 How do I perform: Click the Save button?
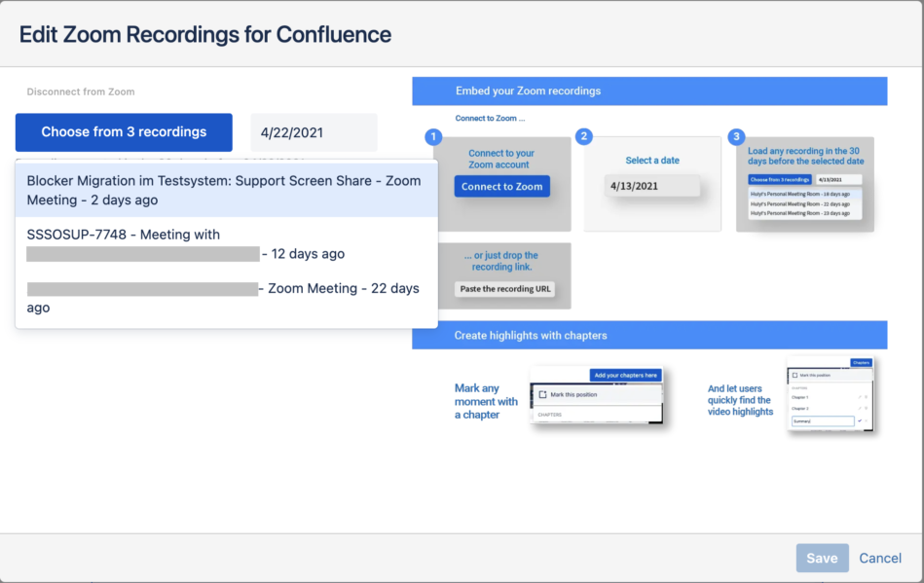(x=822, y=558)
